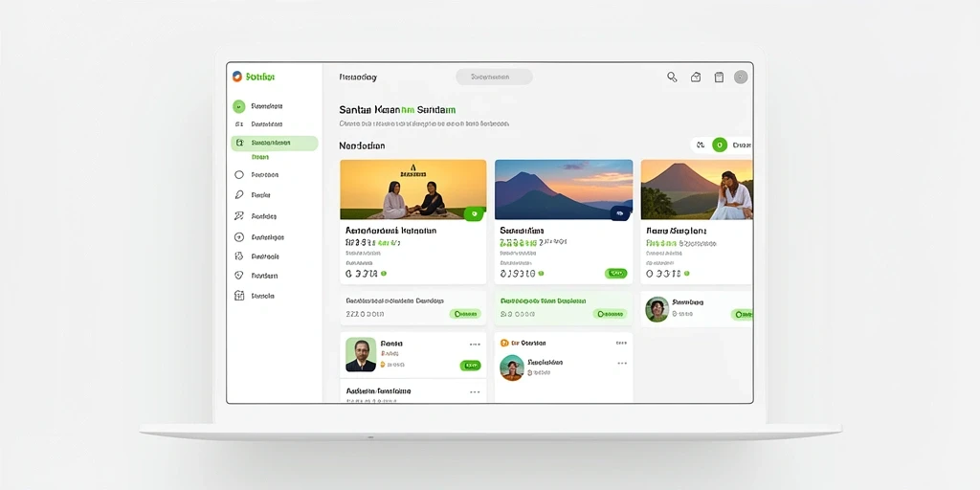Click the icon in the highlighted green sidebar row
The height and width of the screenshot is (490, 980).
pyautogui.click(x=239, y=143)
